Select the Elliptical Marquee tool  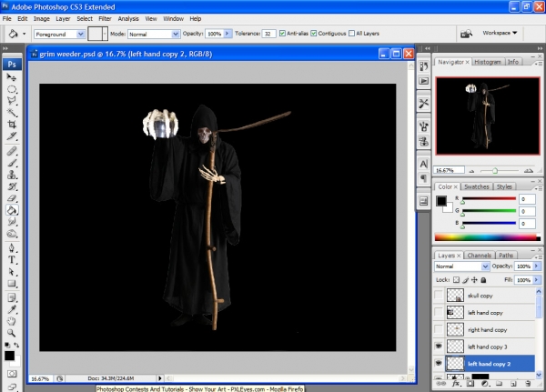[12, 89]
